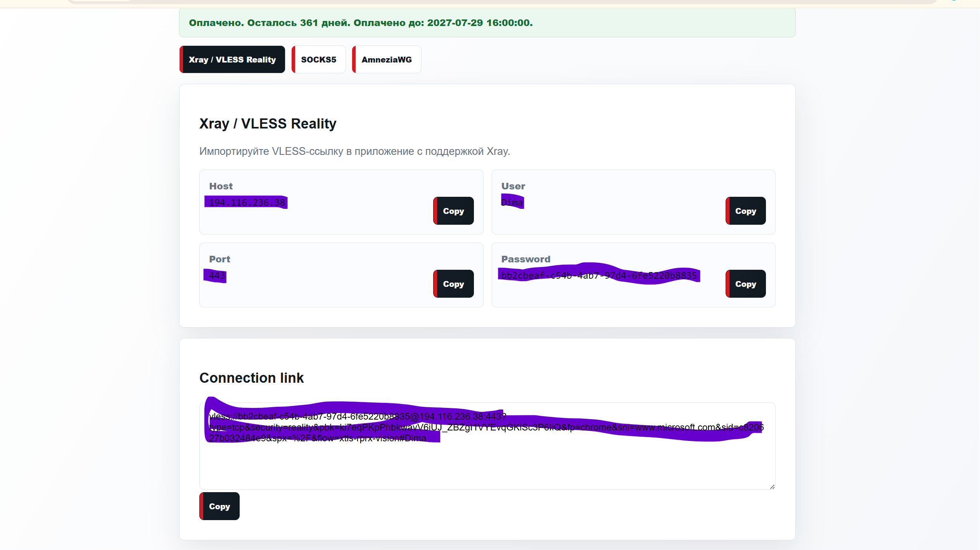Click the User name value
The image size is (980, 550).
(x=512, y=202)
